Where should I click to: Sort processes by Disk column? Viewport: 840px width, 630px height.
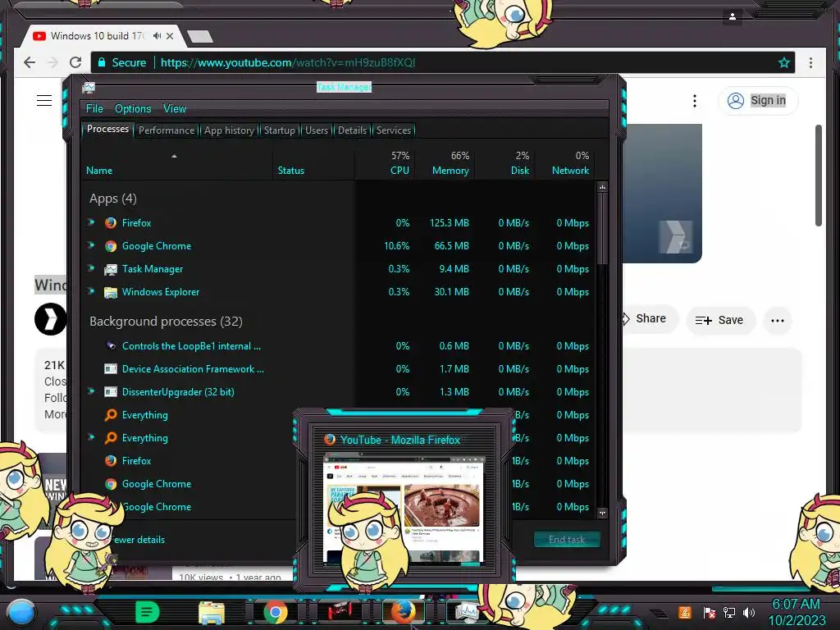point(505,163)
